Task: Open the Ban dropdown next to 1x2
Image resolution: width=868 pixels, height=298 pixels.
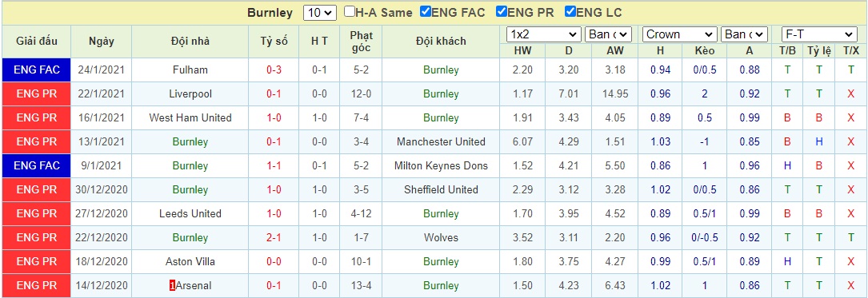Action: 608,35
